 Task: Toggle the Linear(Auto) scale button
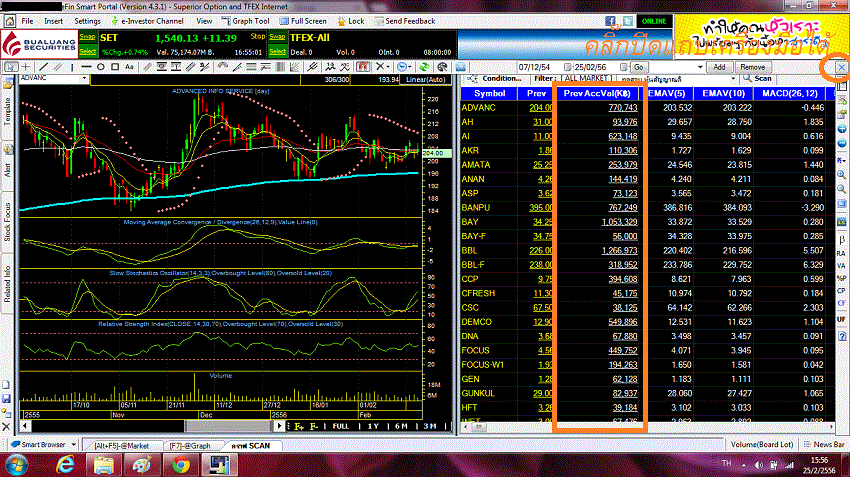pyautogui.click(x=426, y=80)
